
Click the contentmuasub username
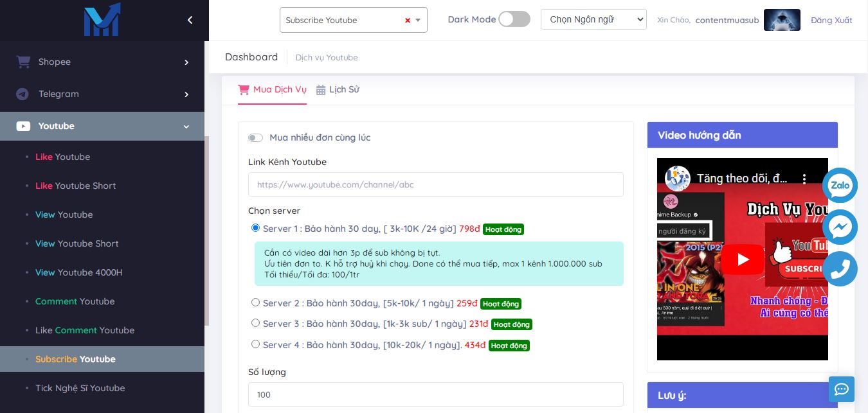pos(727,20)
